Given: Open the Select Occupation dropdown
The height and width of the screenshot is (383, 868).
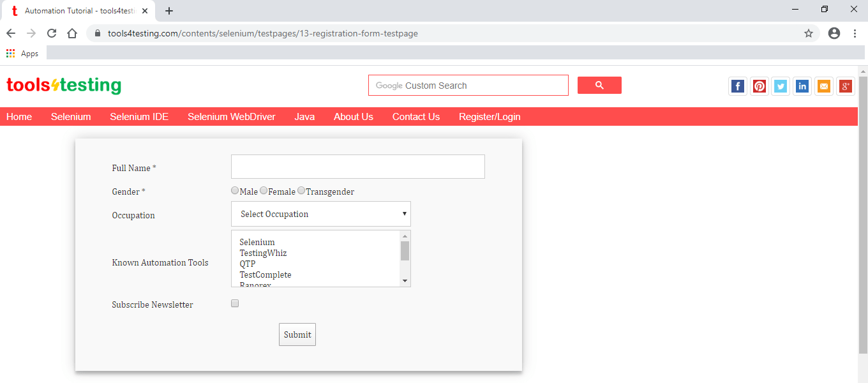Looking at the screenshot, I should [x=320, y=213].
